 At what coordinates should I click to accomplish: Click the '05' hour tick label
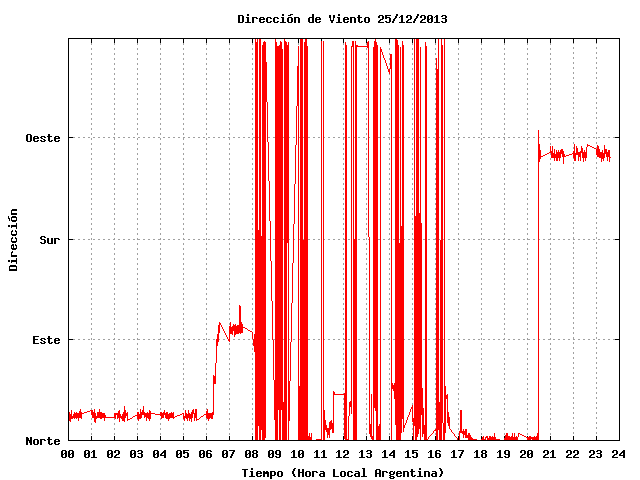point(182,454)
